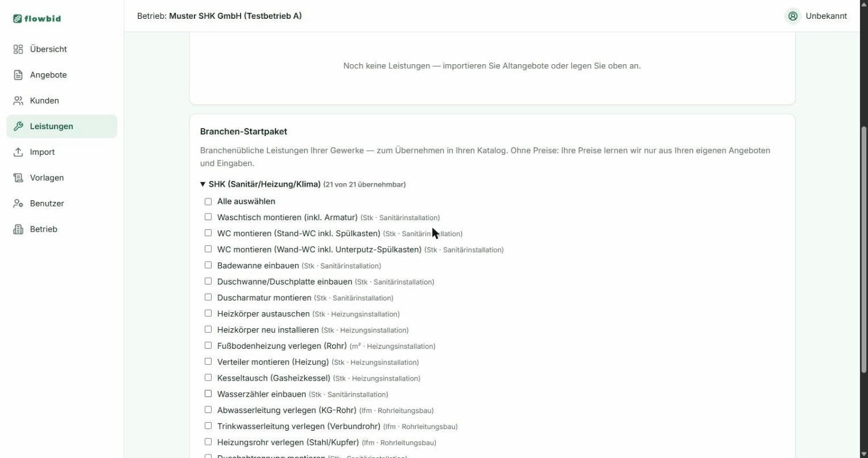This screenshot has width=868, height=458.
Task: Click the flowbid brand name
Action: click(43, 19)
